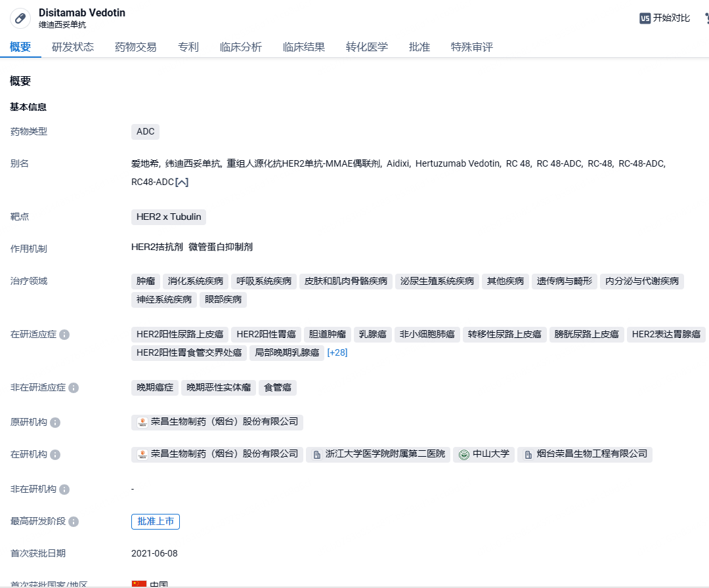709x588 pixels.
Task: Click the info icon next to 最高研发阶段
Action: tap(74, 522)
